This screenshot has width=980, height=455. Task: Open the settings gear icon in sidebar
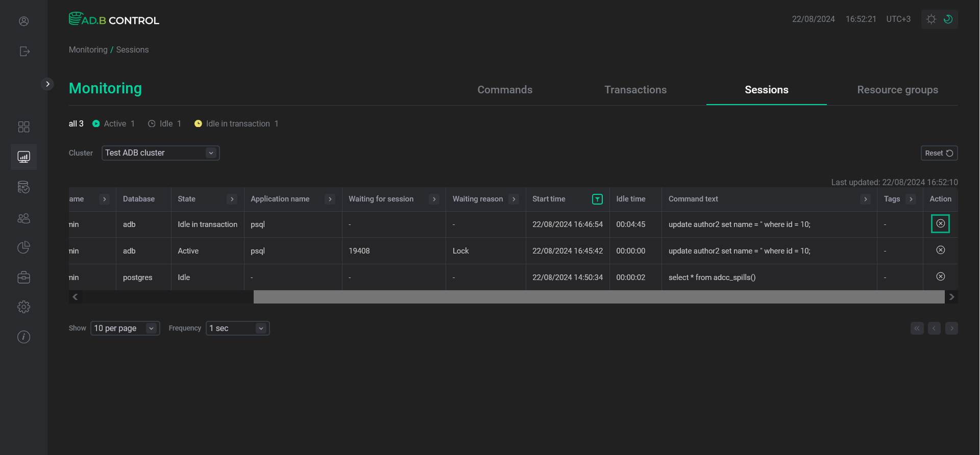click(x=23, y=307)
